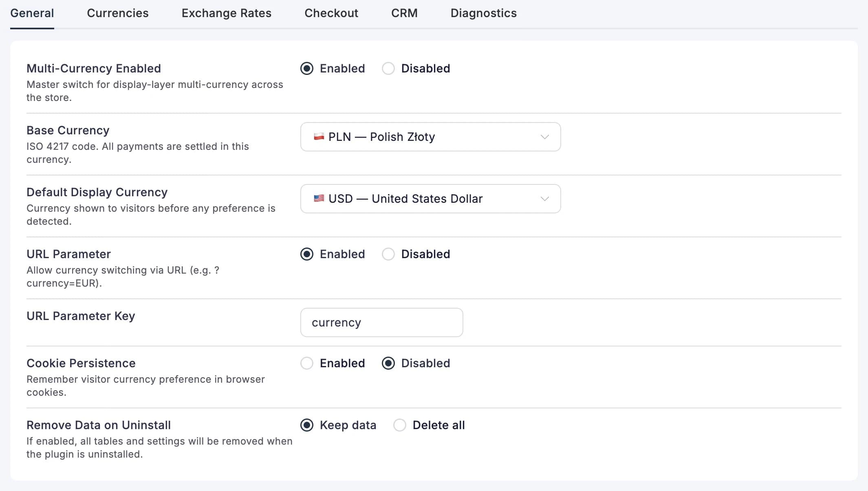Open the Diagnostics tab
This screenshot has height=491, width=868.
click(483, 13)
